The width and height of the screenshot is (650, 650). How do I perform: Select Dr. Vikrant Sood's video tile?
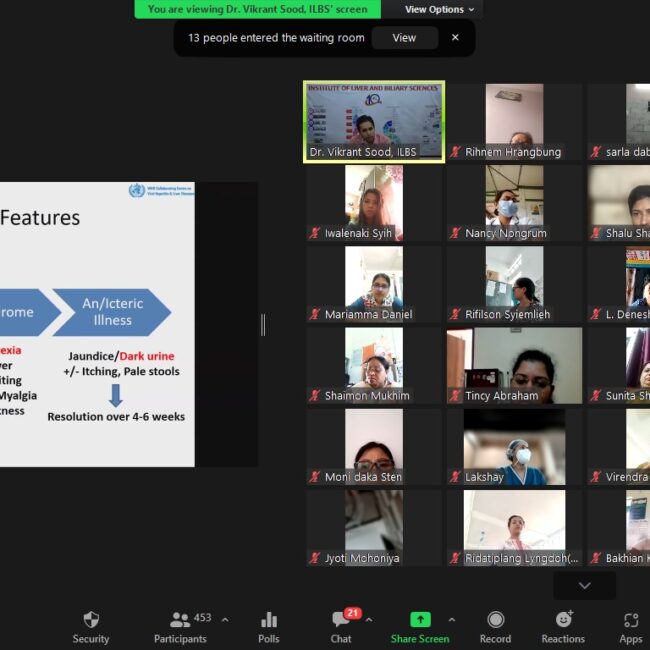374,121
